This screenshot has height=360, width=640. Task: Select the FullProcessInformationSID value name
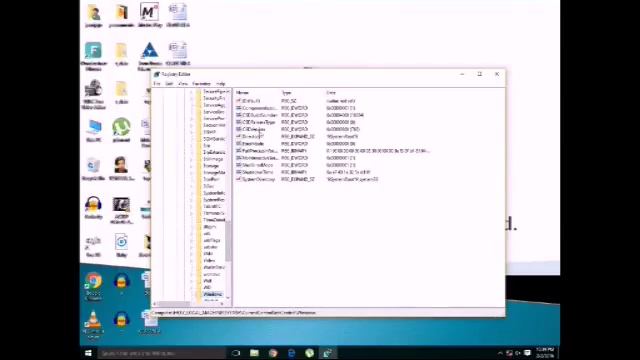tap(260, 151)
